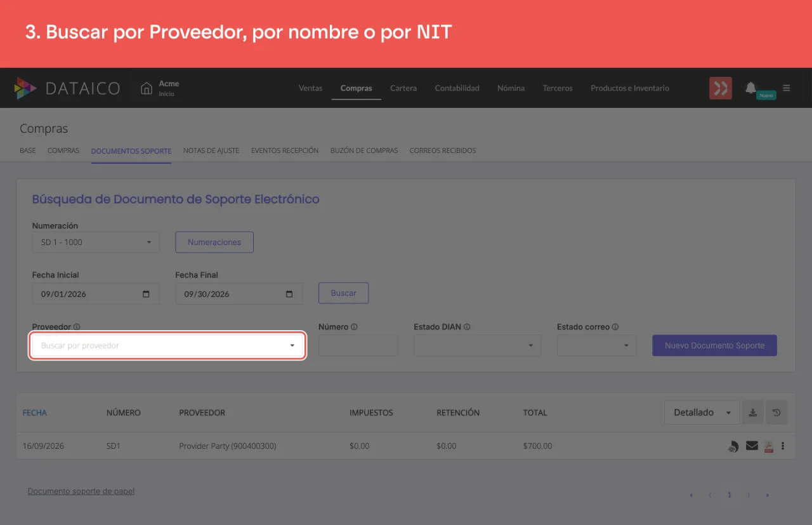The height and width of the screenshot is (525, 812).
Task: Open more options for SD1 row
Action: pos(783,446)
